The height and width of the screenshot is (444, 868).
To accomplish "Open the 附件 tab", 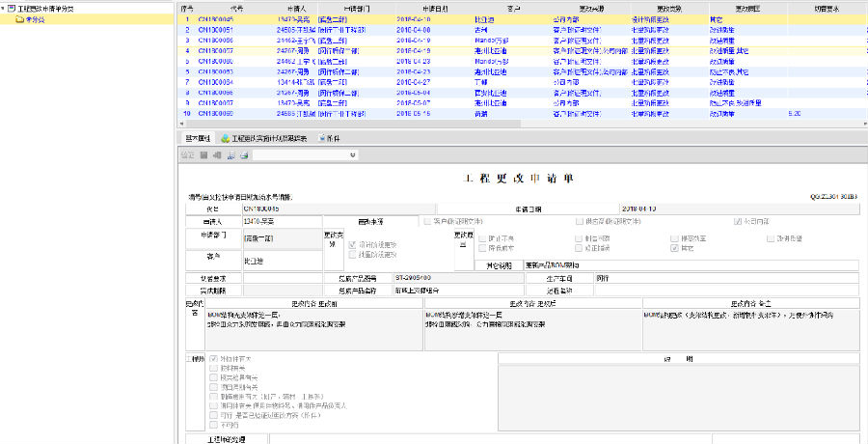I will pos(334,138).
